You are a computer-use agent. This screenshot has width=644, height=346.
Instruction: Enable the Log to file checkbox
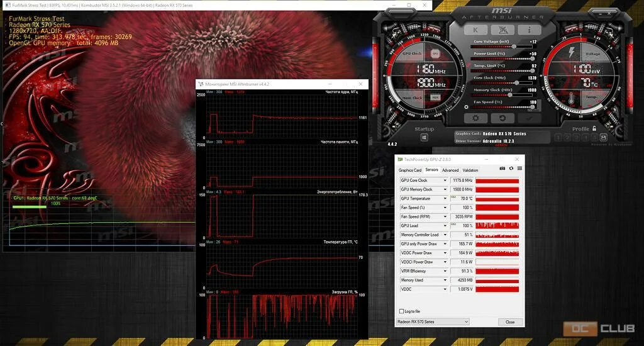click(x=401, y=311)
